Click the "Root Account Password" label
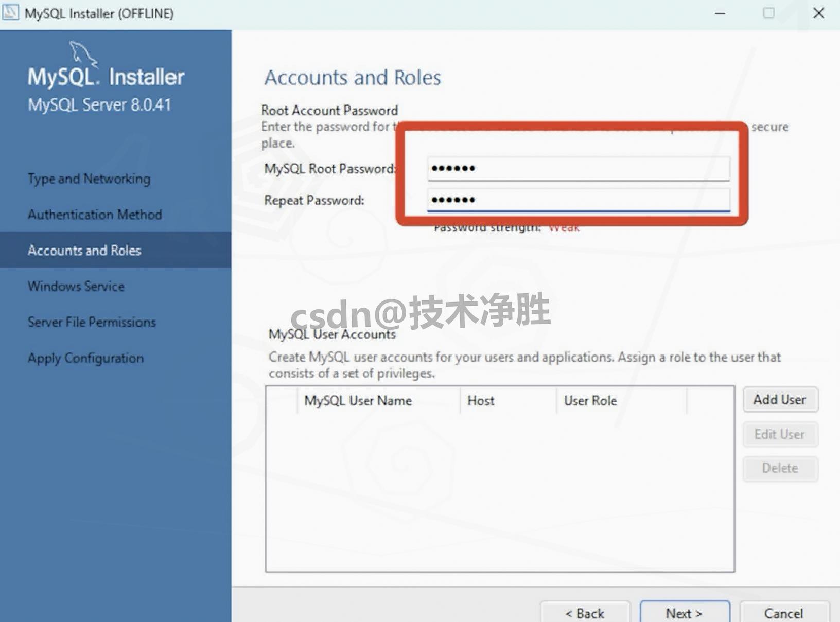Viewport: 840px width, 622px height. pos(329,110)
